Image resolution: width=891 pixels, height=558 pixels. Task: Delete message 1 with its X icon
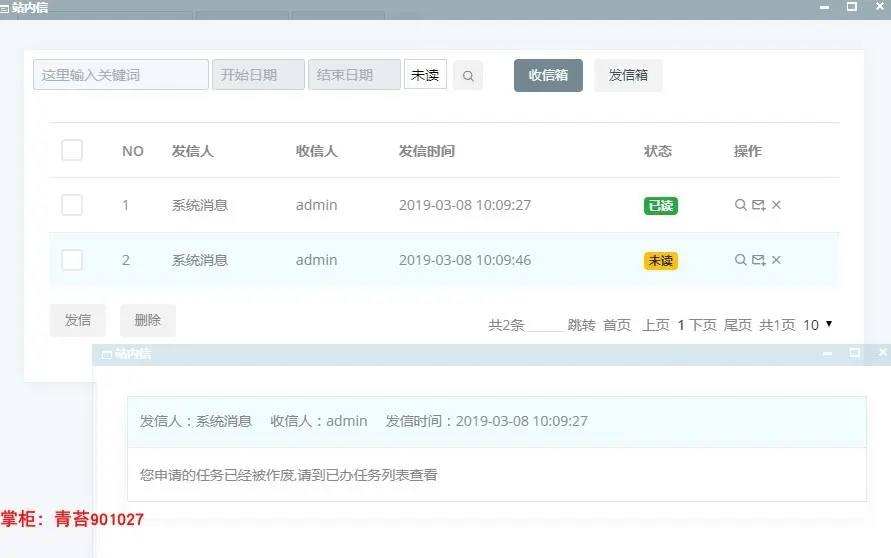[776, 205]
